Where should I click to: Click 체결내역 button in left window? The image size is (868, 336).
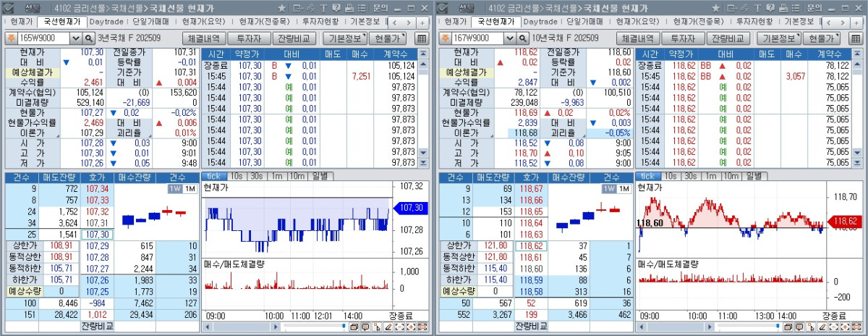pos(205,38)
